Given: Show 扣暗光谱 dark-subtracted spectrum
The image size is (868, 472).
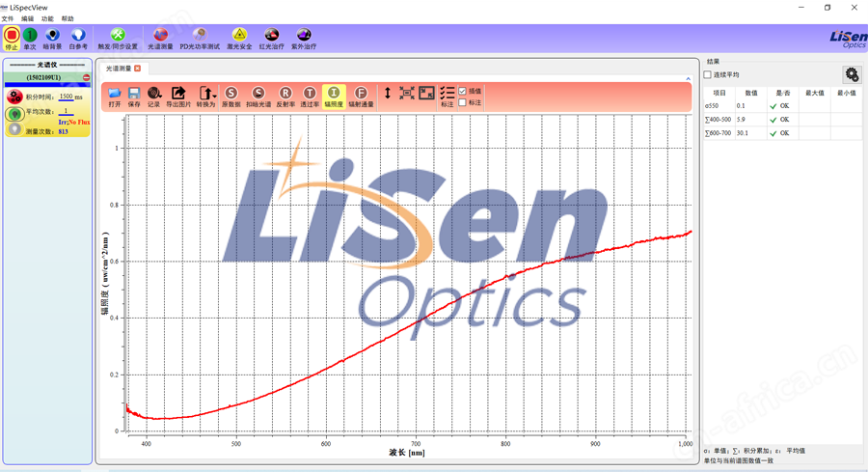Looking at the screenshot, I should (x=258, y=97).
